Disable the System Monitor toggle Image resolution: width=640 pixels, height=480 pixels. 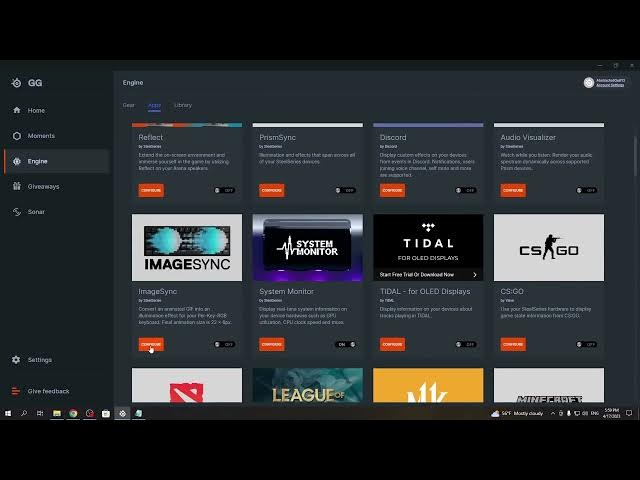pyautogui.click(x=345, y=344)
